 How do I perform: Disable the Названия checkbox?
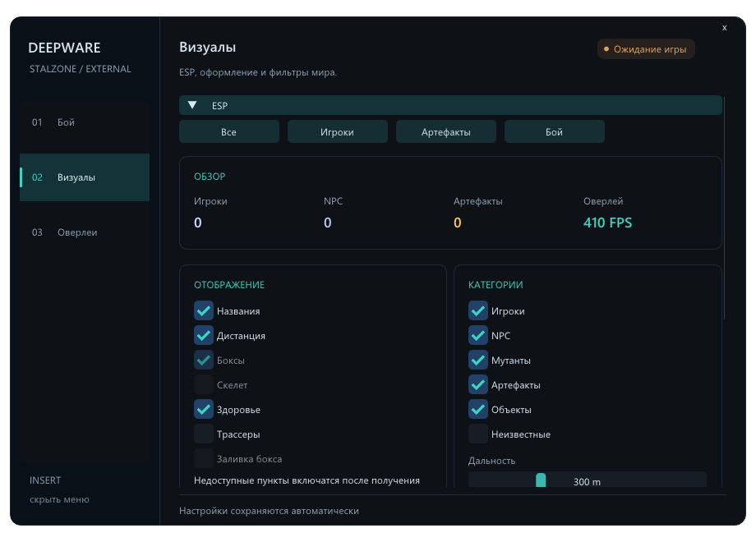point(204,310)
